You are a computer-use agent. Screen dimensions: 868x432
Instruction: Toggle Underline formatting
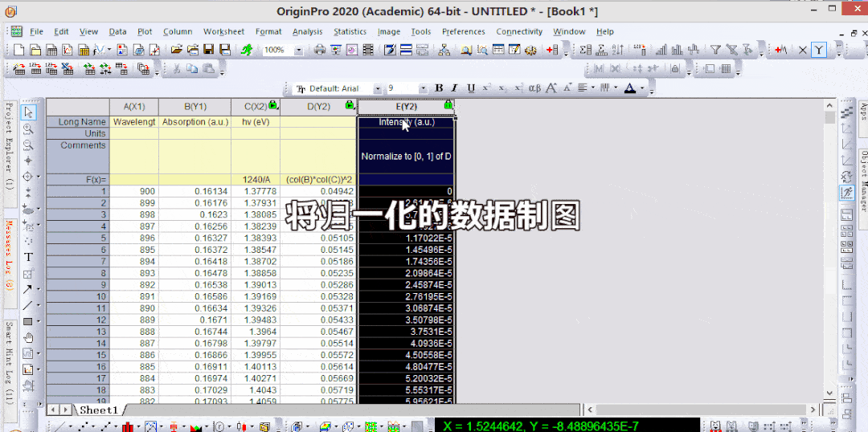[470, 88]
